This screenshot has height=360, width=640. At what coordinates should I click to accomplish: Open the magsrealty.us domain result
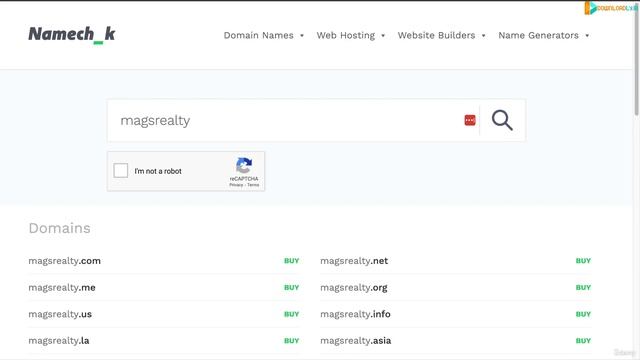[x=60, y=314]
